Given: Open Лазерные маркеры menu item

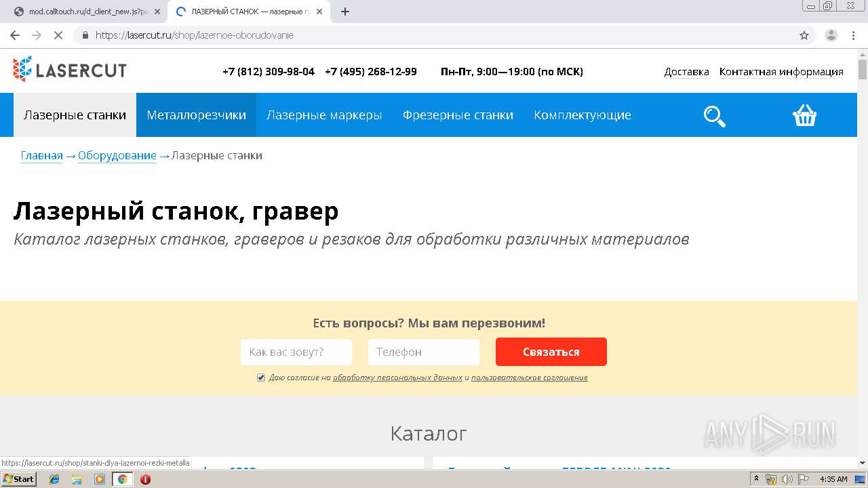Looking at the screenshot, I should click(324, 115).
